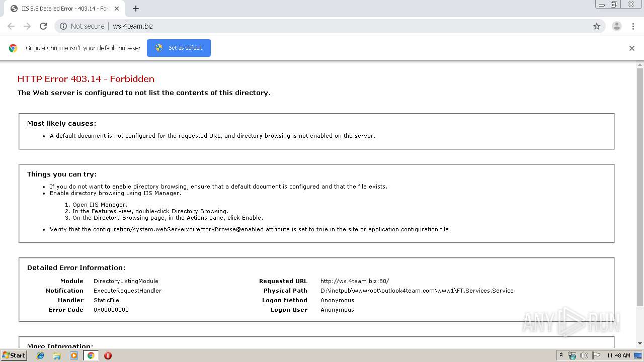Bookmark this page with star icon
644x362 pixels.
(597, 26)
